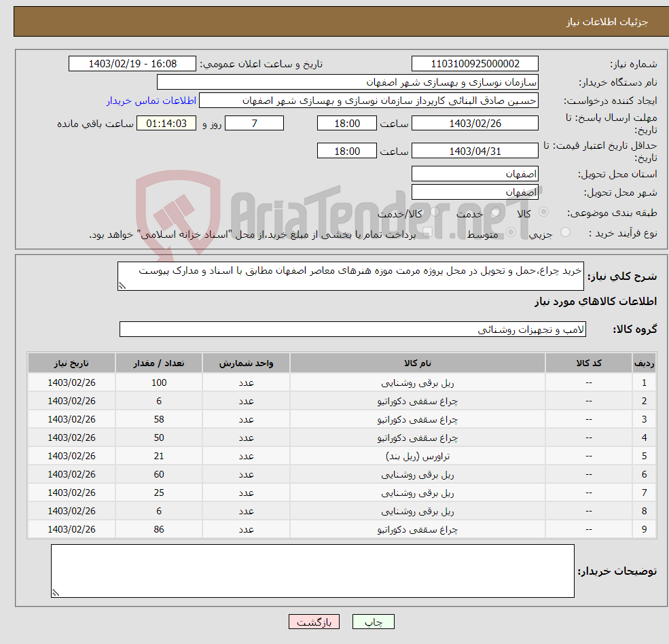Viewport: 669px width, 644px height.
Task: Click the buyer notes text area
Action: coord(312,571)
